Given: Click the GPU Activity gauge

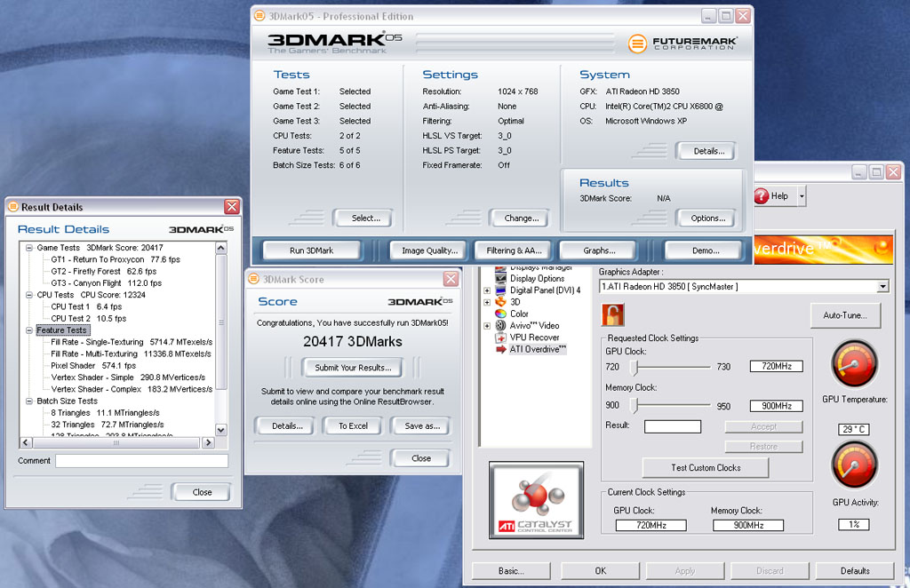Looking at the screenshot, I should (x=854, y=465).
